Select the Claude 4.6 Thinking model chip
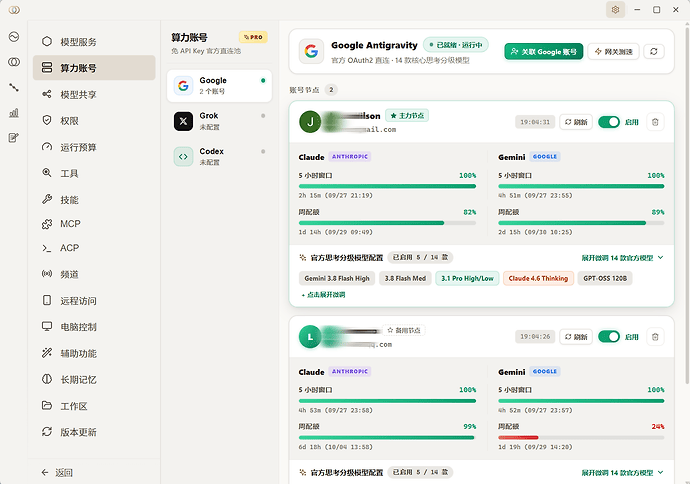The height and width of the screenshot is (484, 690). (538, 278)
